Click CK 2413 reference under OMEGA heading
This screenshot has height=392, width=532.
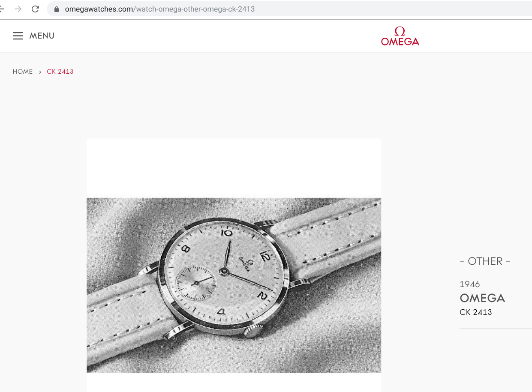[476, 312]
